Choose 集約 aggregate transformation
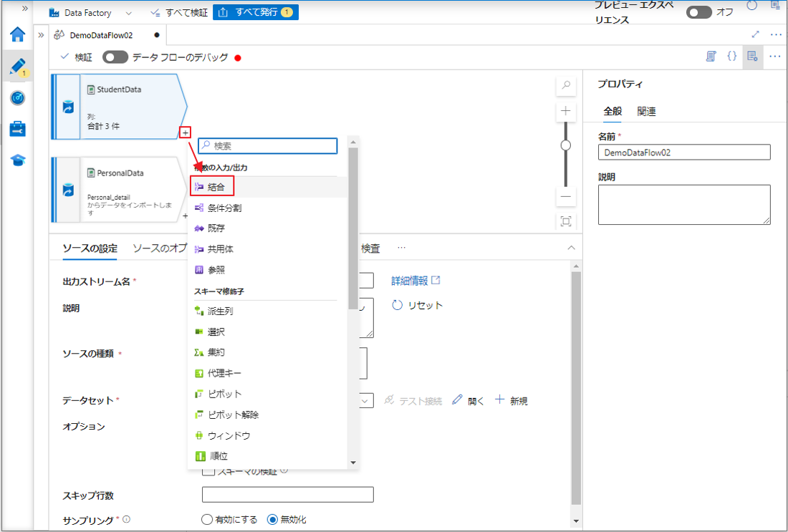788x532 pixels. [x=269, y=353]
